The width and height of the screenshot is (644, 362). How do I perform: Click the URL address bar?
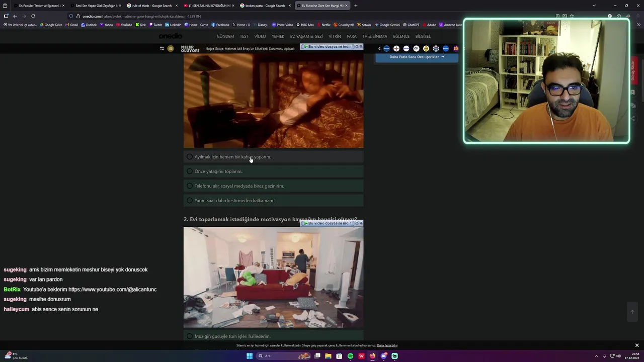(x=312, y=16)
